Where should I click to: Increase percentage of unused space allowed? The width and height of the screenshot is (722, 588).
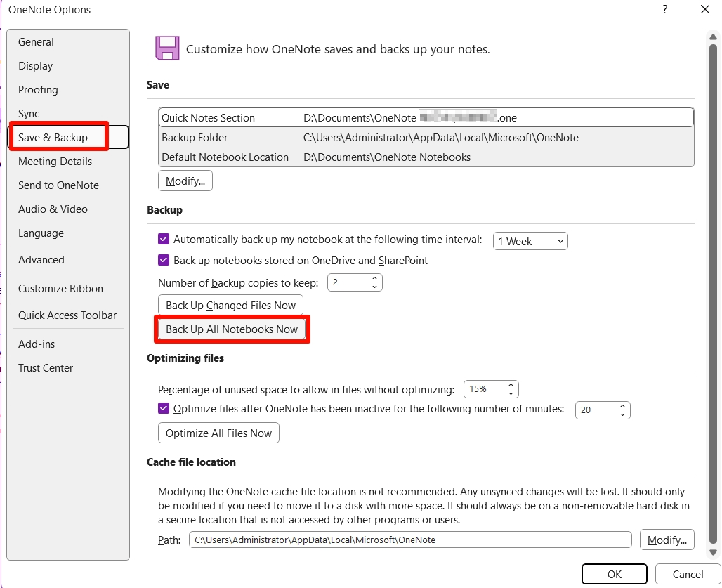coord(512,385)
